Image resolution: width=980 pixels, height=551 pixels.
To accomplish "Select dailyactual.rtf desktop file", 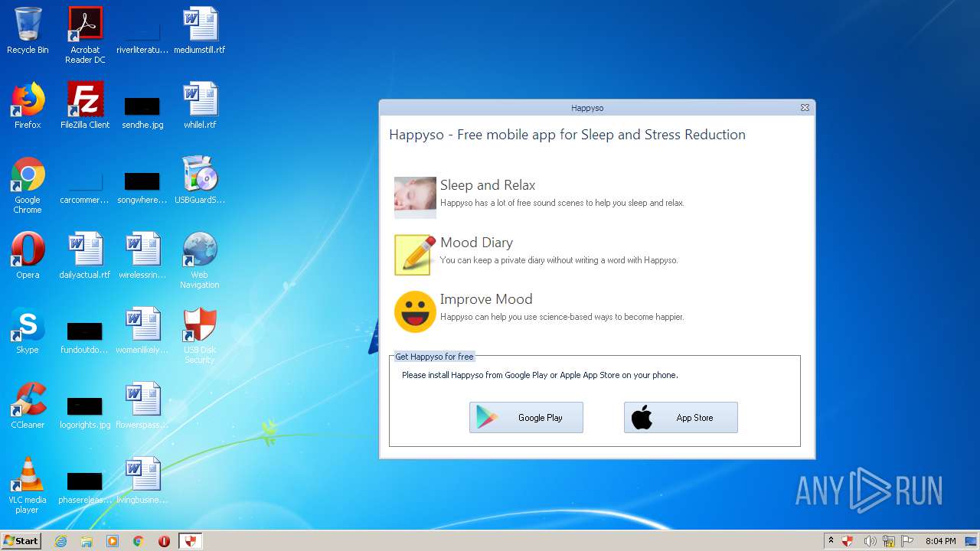I will (85, 256).
